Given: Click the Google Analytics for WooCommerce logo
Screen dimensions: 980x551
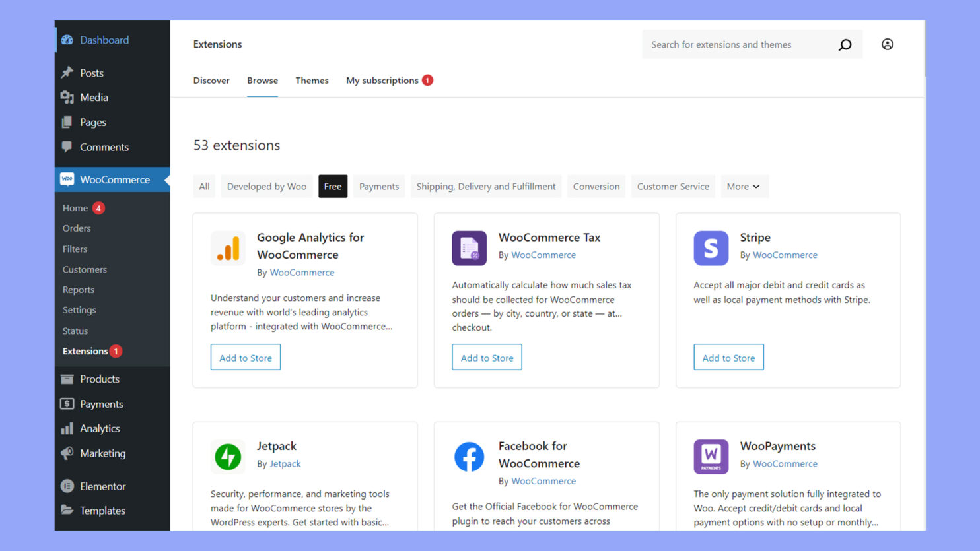Looking at the screenshot, I should click(x=227, y=248).
